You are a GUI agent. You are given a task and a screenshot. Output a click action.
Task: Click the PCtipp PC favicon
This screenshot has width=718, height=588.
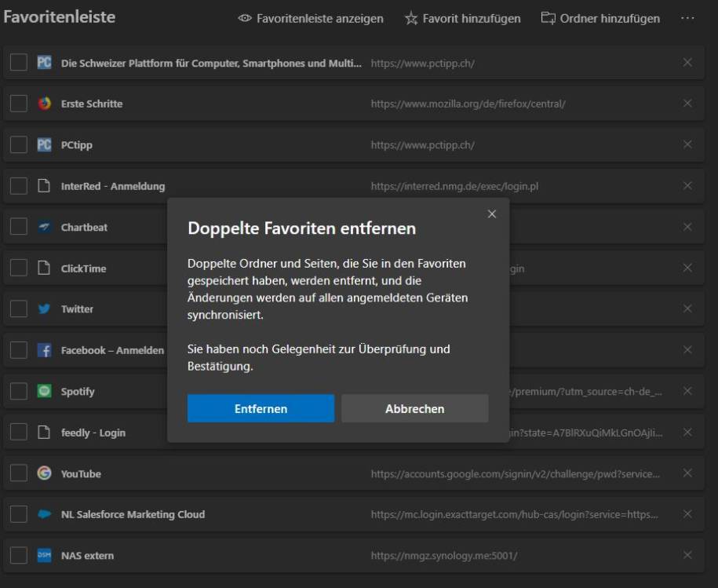click(x=45, y=144)
